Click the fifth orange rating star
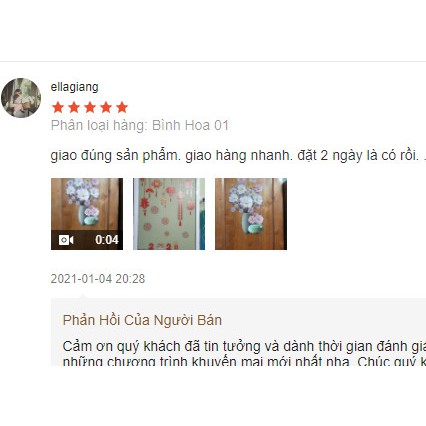426x426 pixels. pos(122,107)
